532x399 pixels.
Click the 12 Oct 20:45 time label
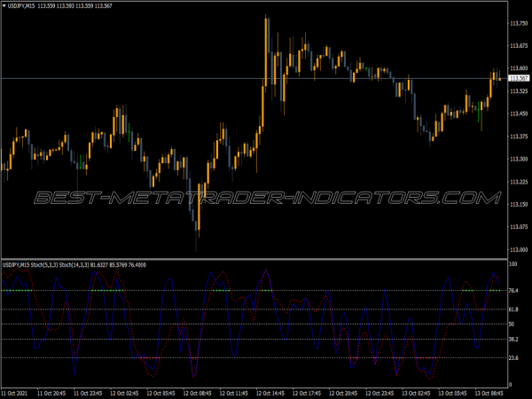point(343,394)
